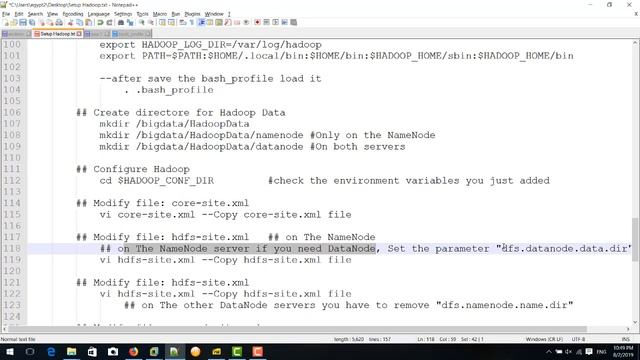Click the Playback macro toolbar icon
Viewport: 640px width, 360px height.
(276, 22)
